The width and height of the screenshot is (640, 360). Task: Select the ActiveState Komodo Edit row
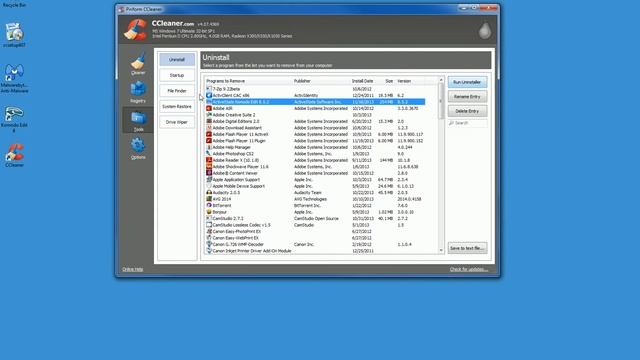[x=315, y=102]
